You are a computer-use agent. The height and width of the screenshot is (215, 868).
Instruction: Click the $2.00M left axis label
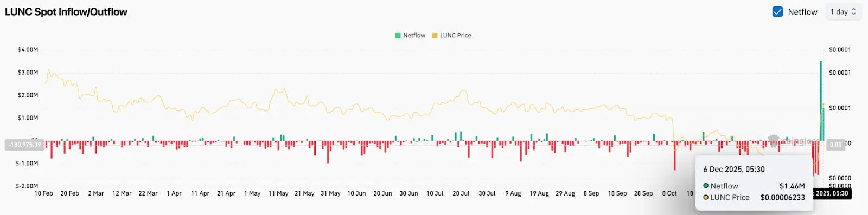(28, 95)
